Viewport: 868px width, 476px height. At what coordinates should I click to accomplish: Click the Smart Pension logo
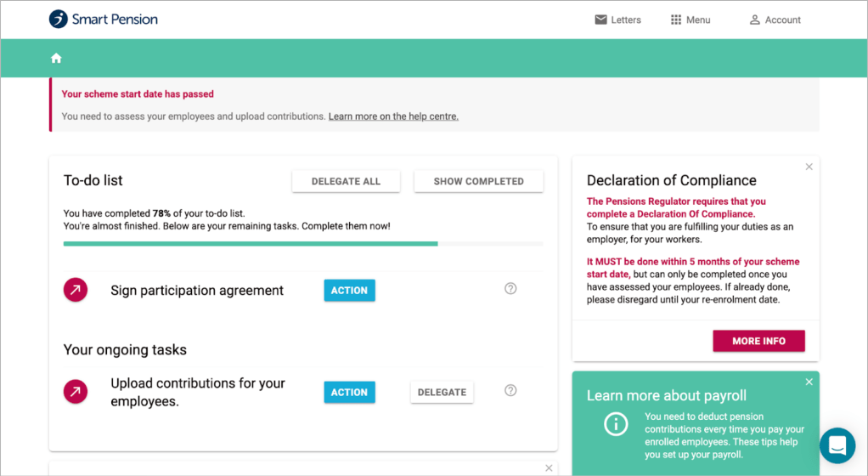pos(104,20)
